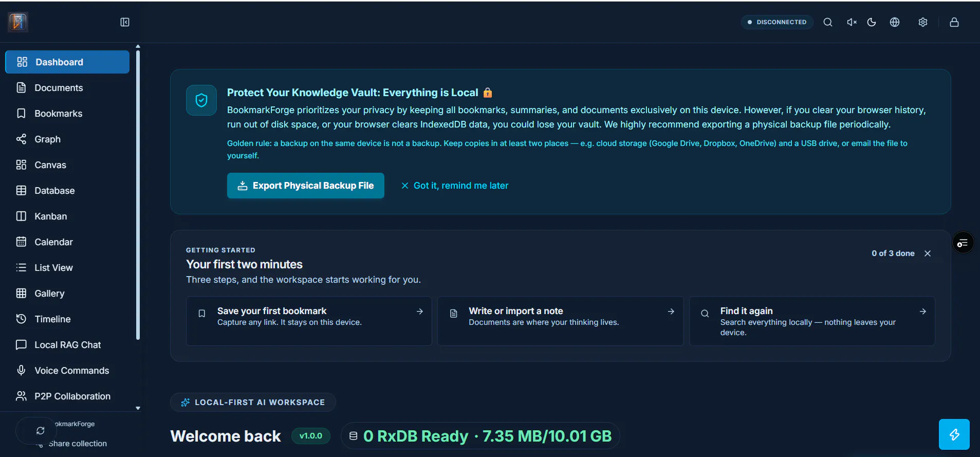Open the Database view
The width and height of the screenshot is (980, 457).
point(67,191)
